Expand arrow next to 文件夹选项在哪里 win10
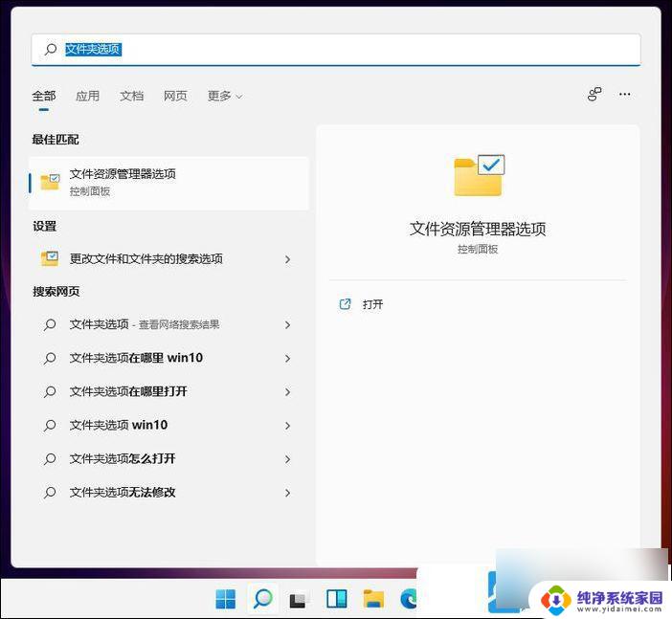The height and width of the screenshot is (619, 672). [287, 359]
